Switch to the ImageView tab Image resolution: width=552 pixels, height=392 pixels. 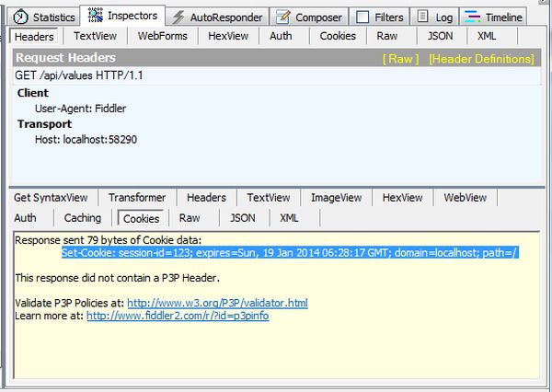coord(336,198)
